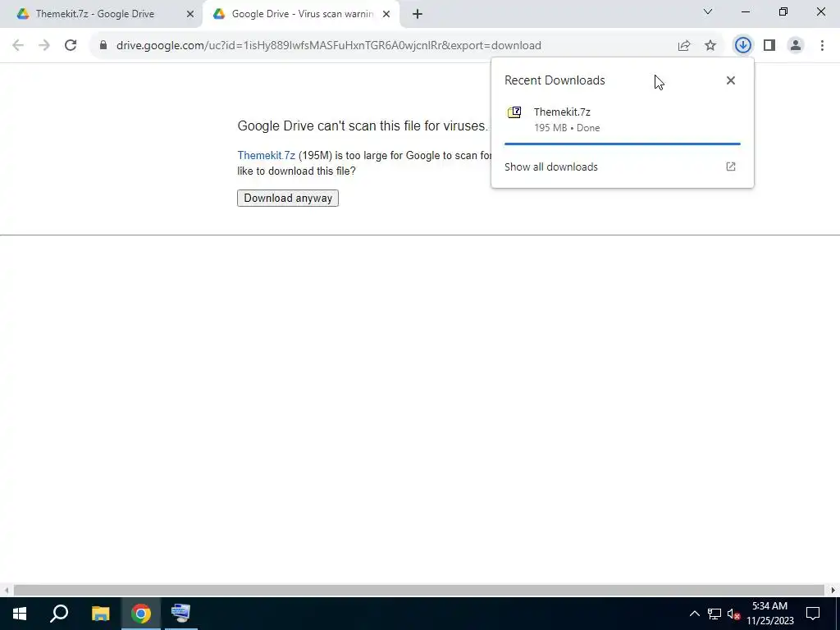This screenshot has height=630, width=840.
Task: Close the Recent Downloads popup
Action: [x=731, y=80]
